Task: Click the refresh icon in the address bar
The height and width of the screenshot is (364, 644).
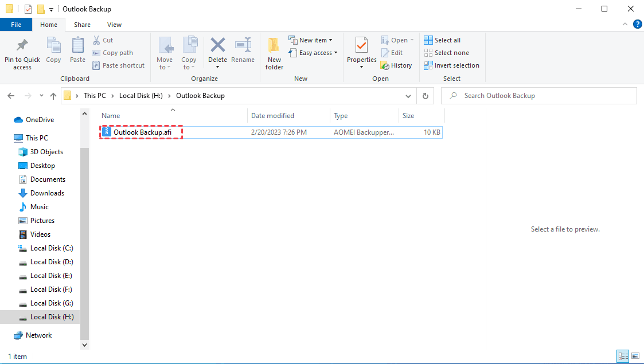Action: point(425,95)
